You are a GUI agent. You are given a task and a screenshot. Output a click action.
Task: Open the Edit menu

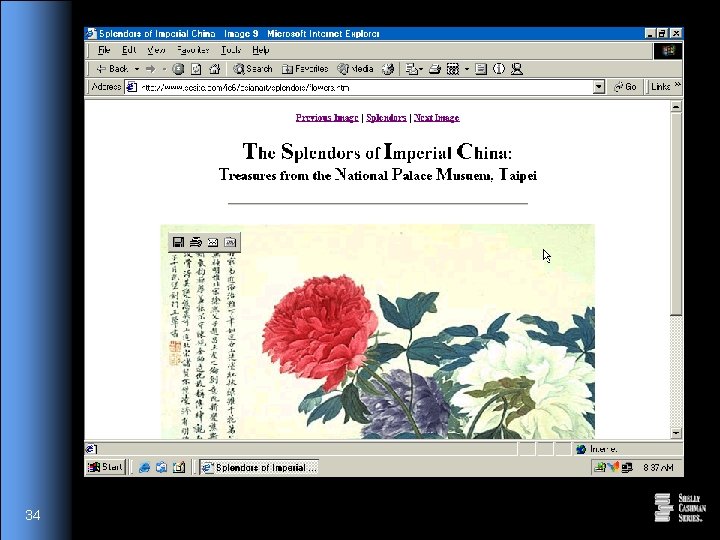pyautogui.click(x=129, y=50)
